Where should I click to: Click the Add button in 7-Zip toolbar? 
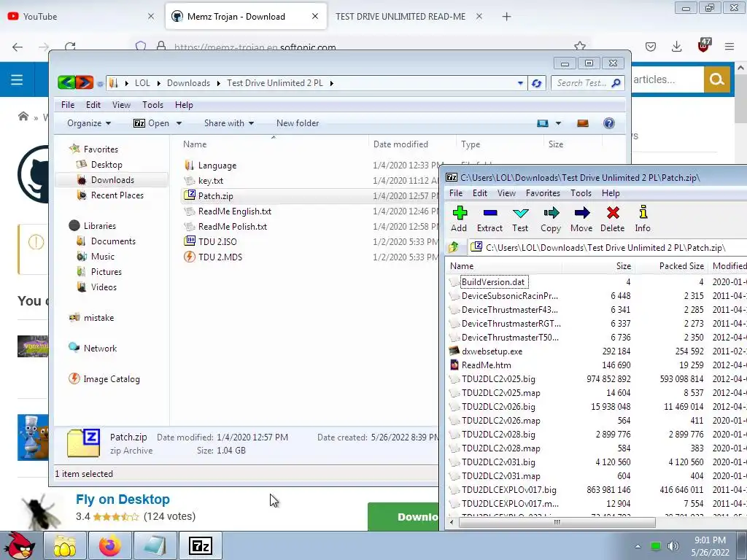pyautogui.click(x=460, y=219)
